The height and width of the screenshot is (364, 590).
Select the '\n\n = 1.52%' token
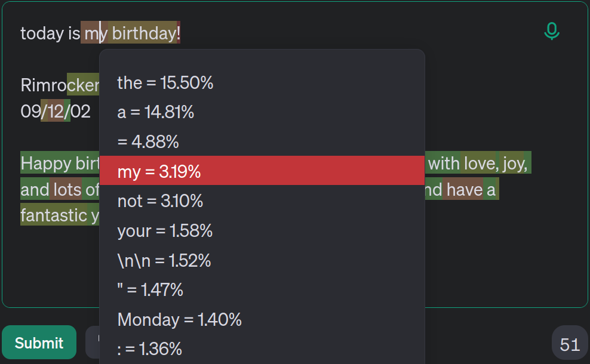tap(262, 260)
